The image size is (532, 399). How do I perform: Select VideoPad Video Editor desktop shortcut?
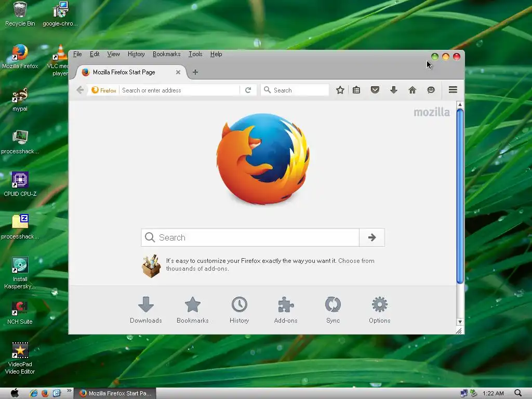click(x=20, y=358)
